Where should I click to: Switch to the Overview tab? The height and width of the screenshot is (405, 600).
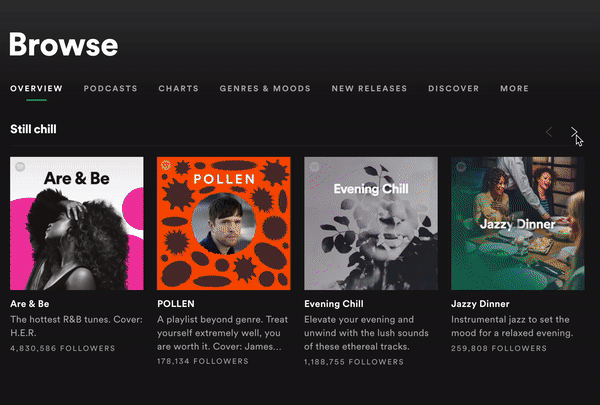[36, 88]
